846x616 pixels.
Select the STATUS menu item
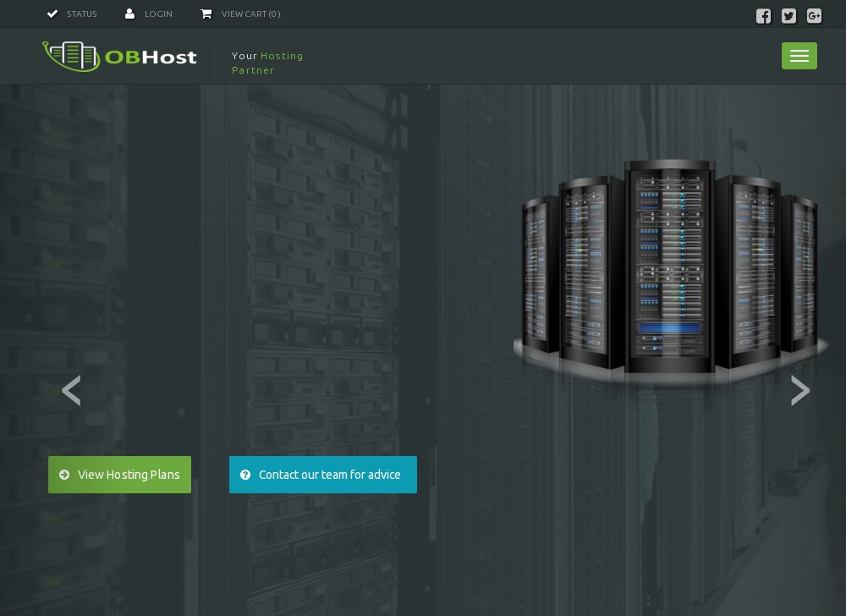pos(82,14)
